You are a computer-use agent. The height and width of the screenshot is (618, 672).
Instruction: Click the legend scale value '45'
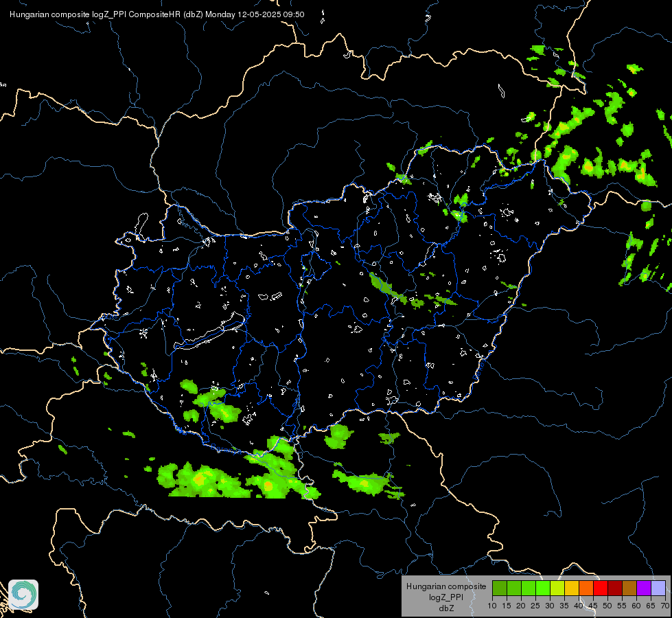593,606
